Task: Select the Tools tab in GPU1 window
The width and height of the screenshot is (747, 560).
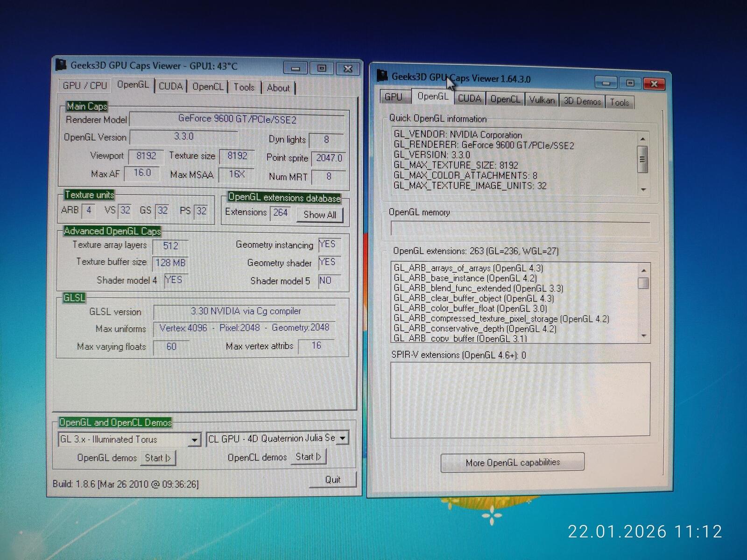Action: pos(244,87)
